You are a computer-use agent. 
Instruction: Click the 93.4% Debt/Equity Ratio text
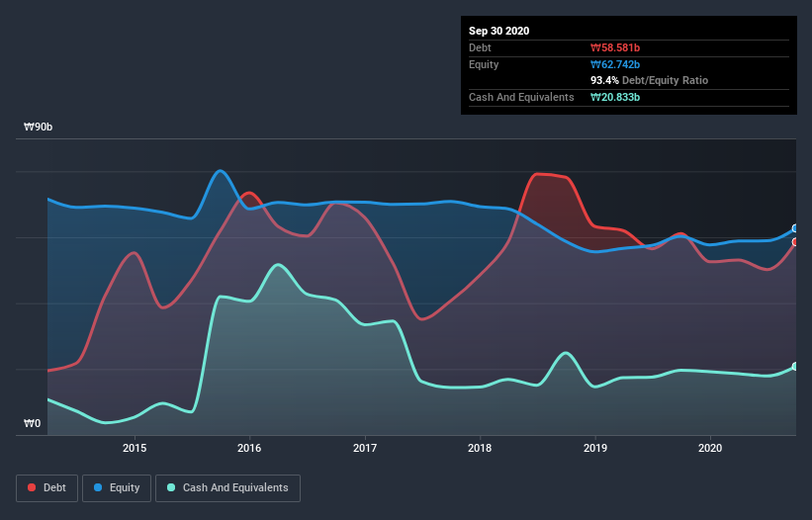point(650,80)
